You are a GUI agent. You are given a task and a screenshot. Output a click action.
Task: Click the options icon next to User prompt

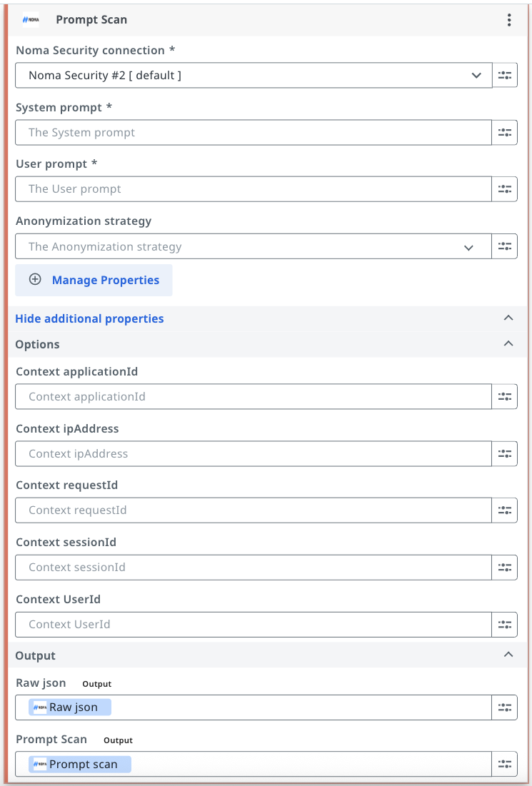pos(505,189)
